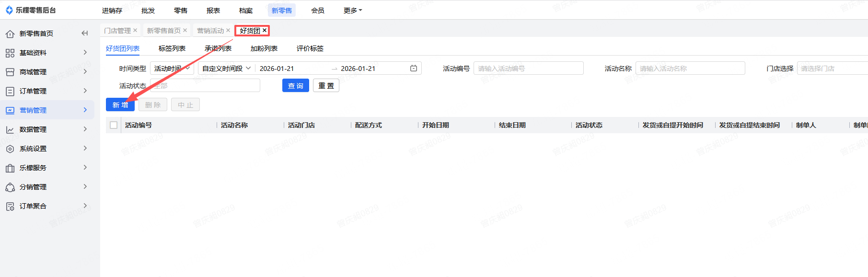The height and width of the screenshot is (277, 868).
Task: Close the 门店管理 tab
Action: click(135, 30)
